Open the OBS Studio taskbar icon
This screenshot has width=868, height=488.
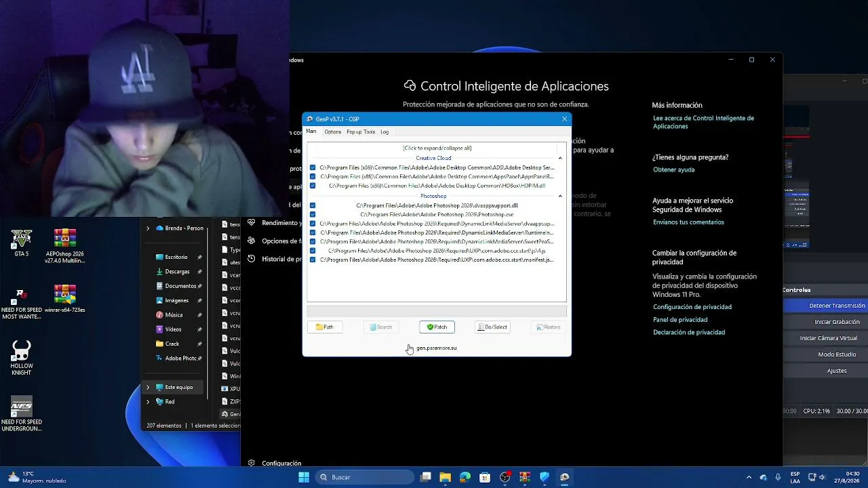pos(505,477)
